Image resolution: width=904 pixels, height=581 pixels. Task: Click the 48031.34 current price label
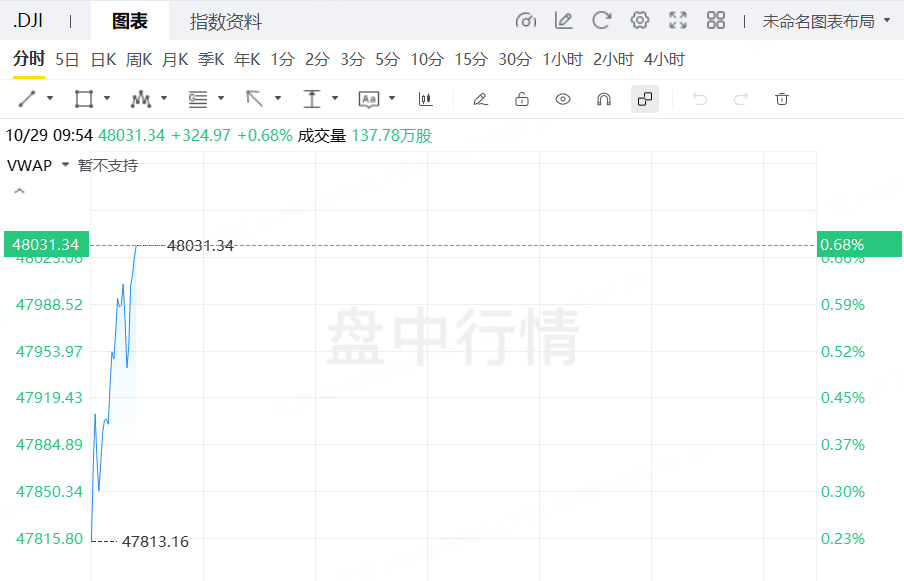tap(46, 244)
